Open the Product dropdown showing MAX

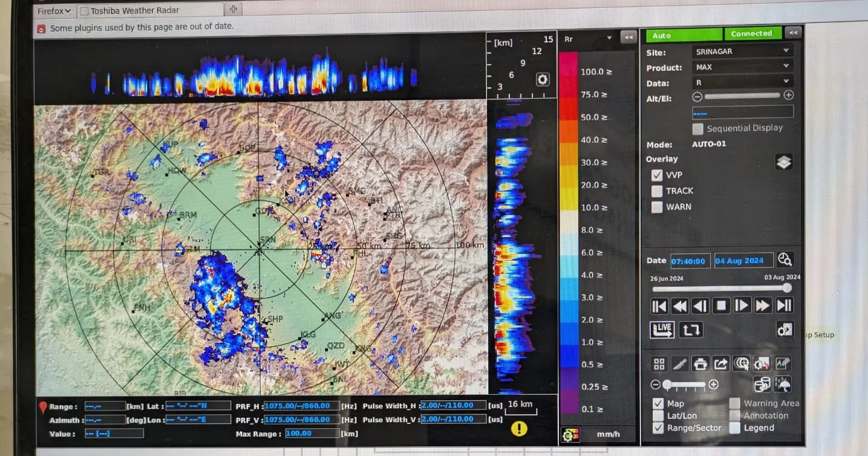pyautogui.click(x=742, y=67)
